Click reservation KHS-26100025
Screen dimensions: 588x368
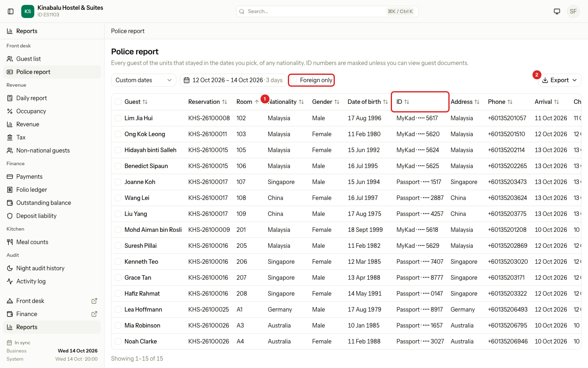pos(209,310)
